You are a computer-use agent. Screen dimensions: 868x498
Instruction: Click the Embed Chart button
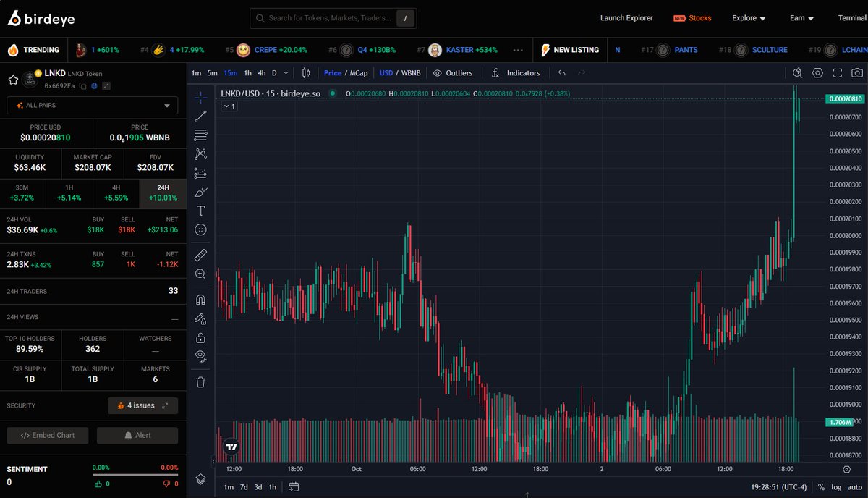pos(48,435)
